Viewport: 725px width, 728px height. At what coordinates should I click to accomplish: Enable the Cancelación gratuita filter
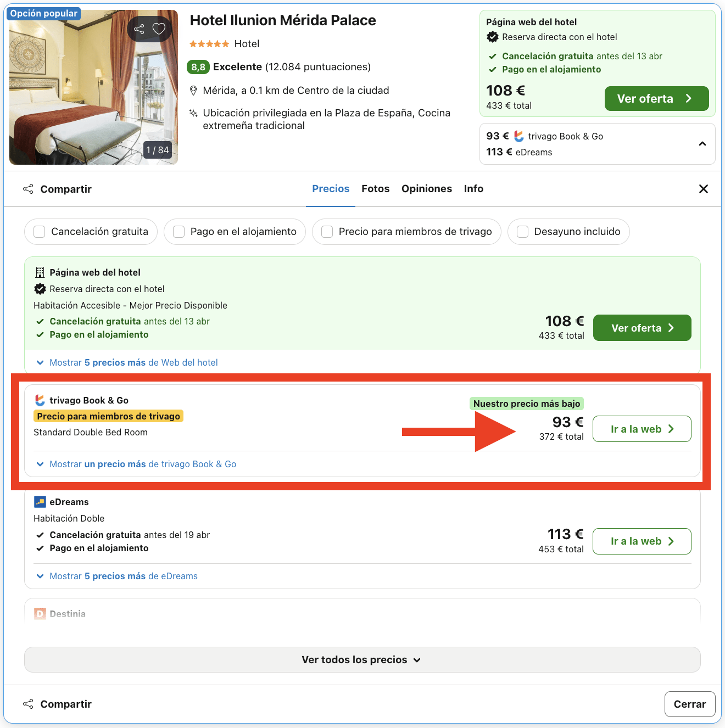click(x=39, y=232)
